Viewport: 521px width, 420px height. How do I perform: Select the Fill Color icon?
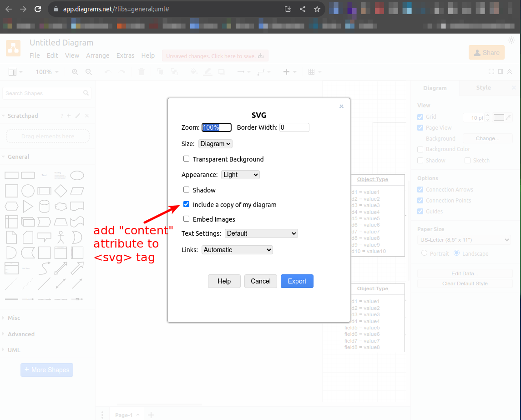(x=193, y=71)
